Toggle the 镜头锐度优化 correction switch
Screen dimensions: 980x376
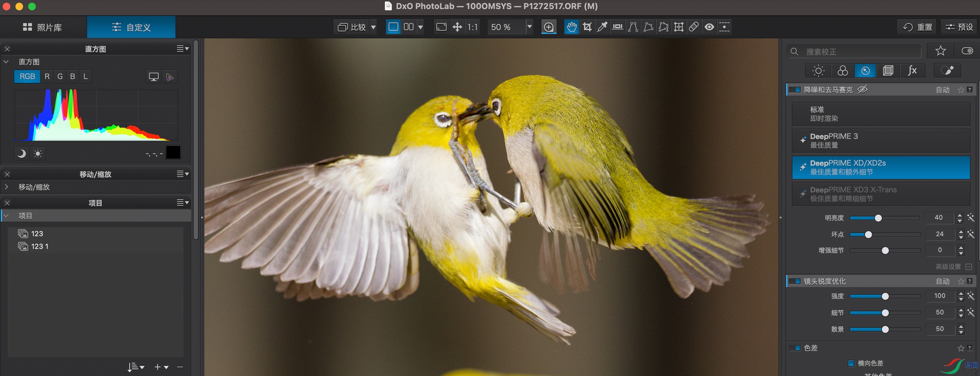click(x=796, y=281)
